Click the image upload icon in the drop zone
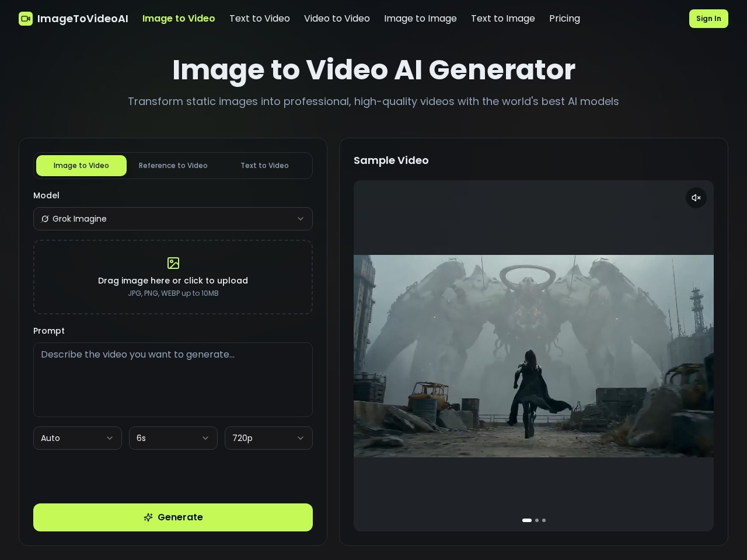747x560 pixels. pos(173,263)
